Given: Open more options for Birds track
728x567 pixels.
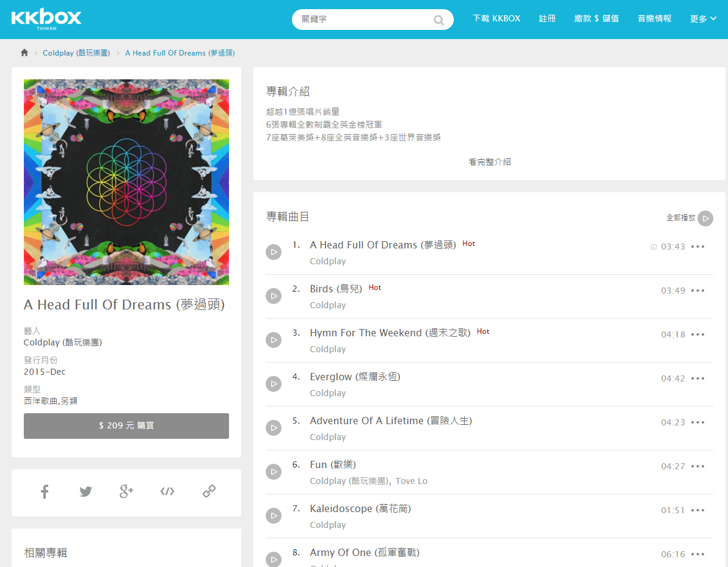Looking at the screenshot, I should click(x=698, y=291).
